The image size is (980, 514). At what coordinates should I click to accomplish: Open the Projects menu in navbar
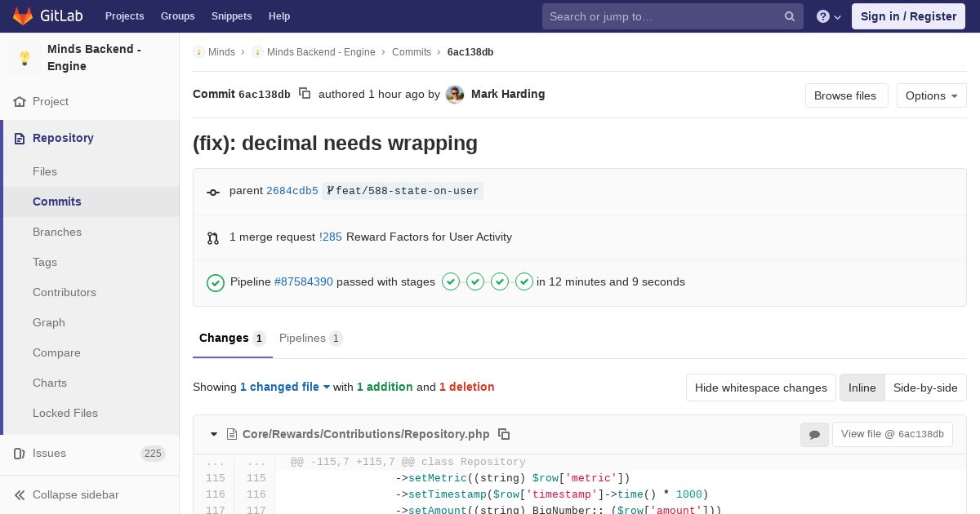(x=124, y=16)
